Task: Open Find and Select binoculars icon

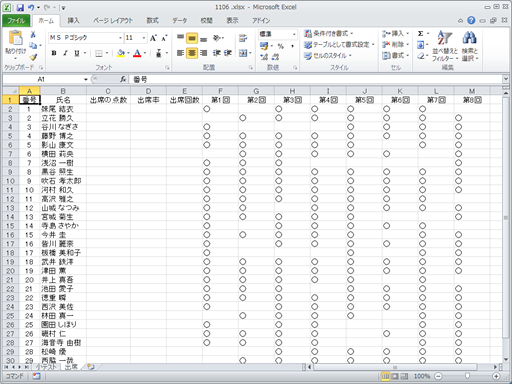Action: [470, 46]
